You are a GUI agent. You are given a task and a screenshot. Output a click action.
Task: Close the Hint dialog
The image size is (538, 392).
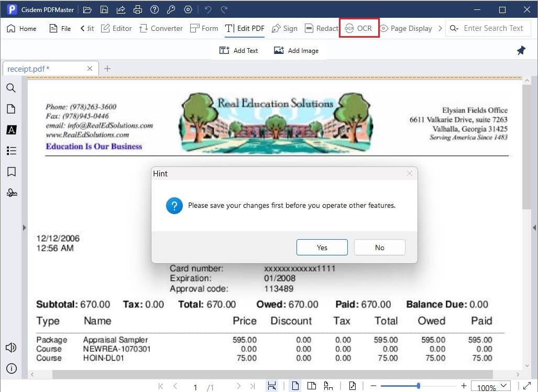[409, 173]
